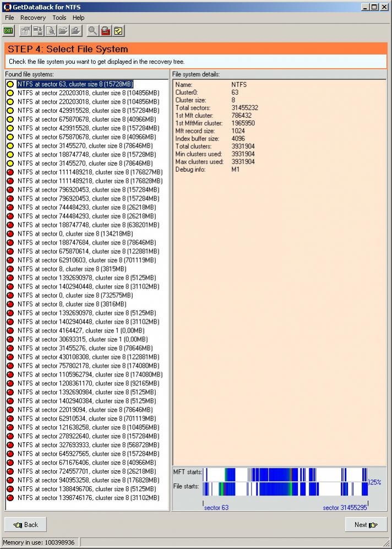
Task: Select the red circle for sector 188747684 (78646MB)
Action: 10,242
